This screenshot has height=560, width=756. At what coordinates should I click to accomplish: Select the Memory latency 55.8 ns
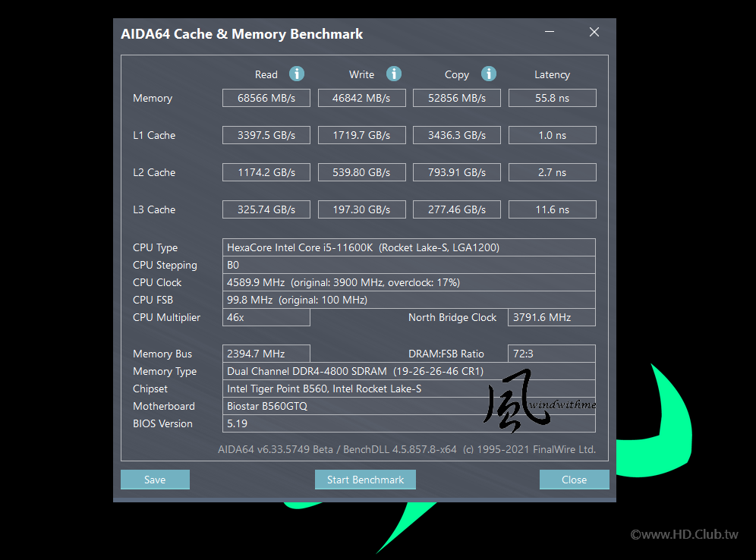pyautogui.click(x=552, y=98)
